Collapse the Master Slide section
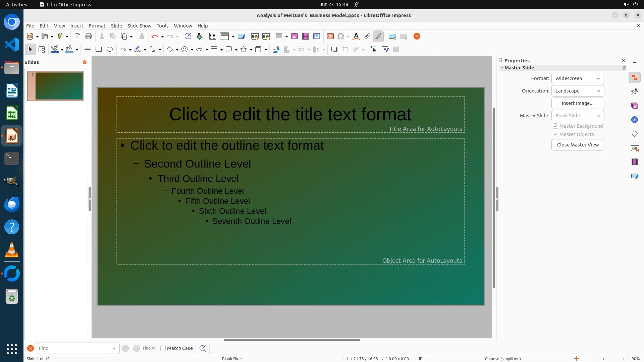The width and height of the screenshot is (644, 362). (502, 68)
